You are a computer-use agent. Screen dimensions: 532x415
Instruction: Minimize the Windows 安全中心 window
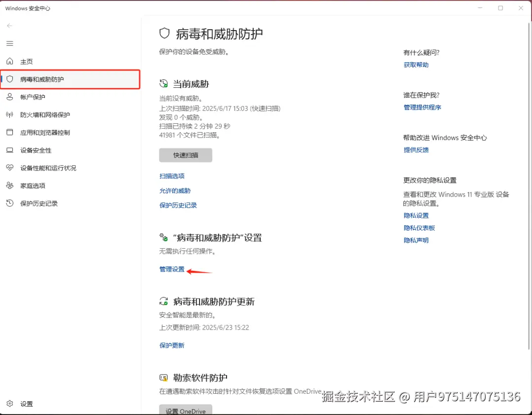click(480, 8)
